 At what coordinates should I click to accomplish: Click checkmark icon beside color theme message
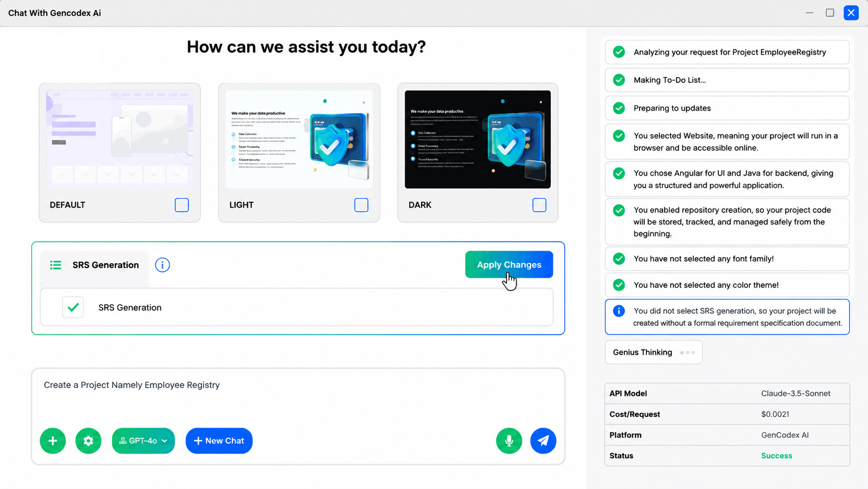coord(619,285)
